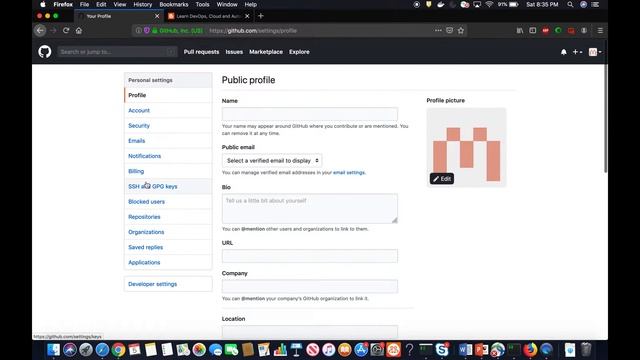Image resolution: width=640 pixels, height=360 pixels.
Task: Open Blocked users settings
Action: coord(168,202)
